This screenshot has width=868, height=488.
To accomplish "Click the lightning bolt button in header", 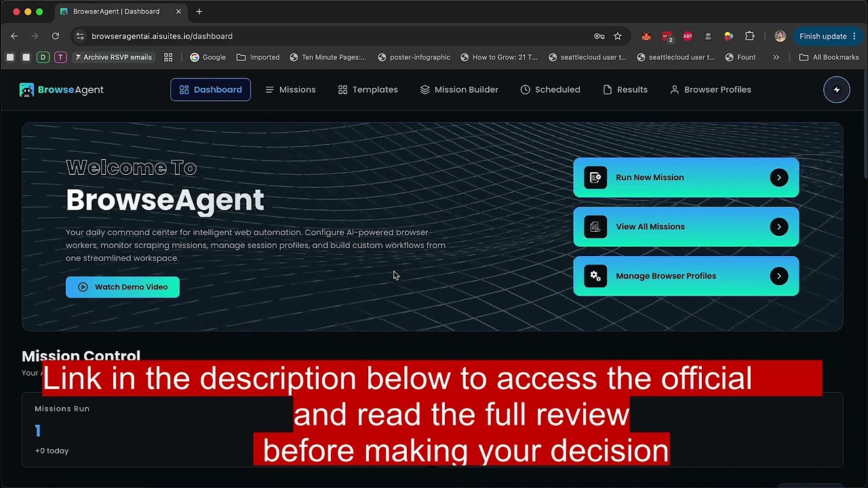I will 837,89.
